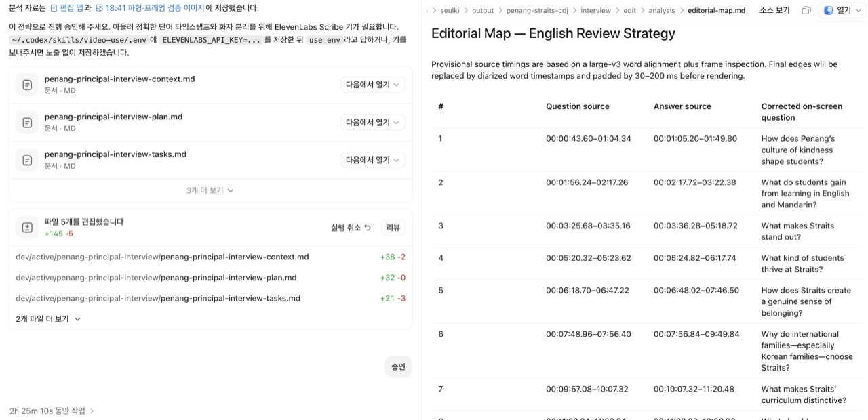
Task: Select the edit breadcrumb segment
Action: coord(630,11)
